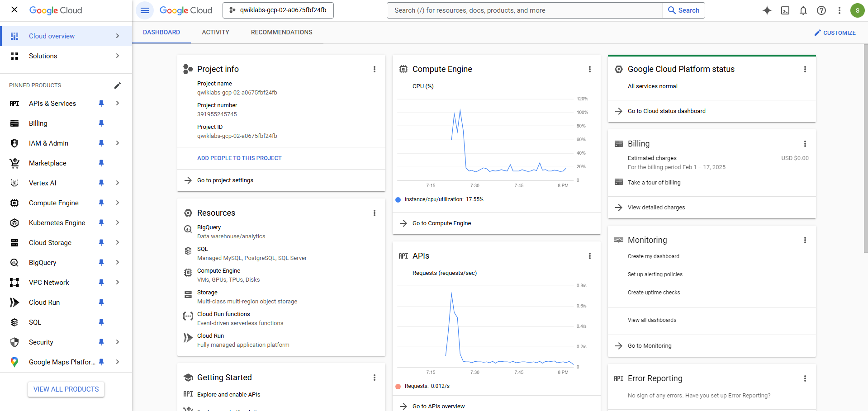Click View All Products button
The image size is (868, 411).
pyautogui.click(x=66, y=389)
